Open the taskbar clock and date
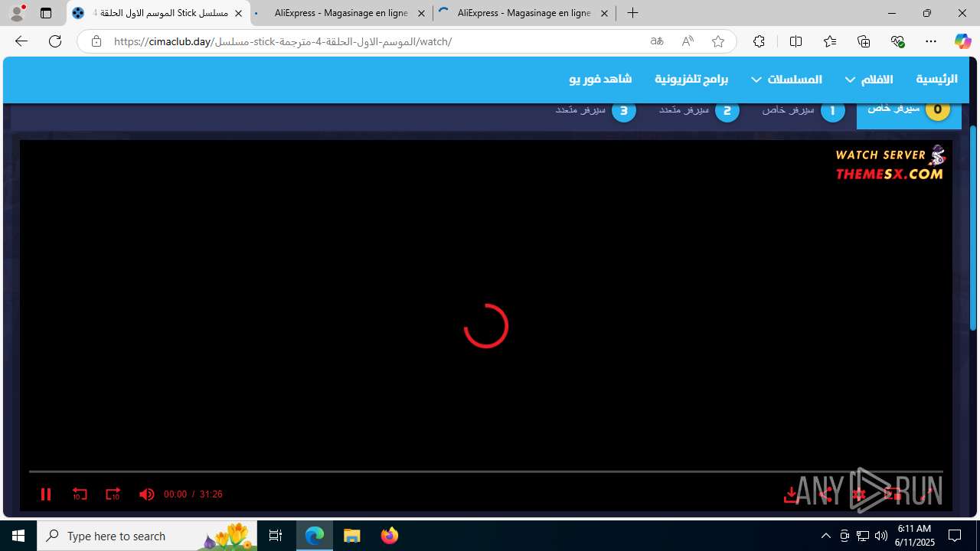This screenshot has width=980, height=551. coord(916,536)
